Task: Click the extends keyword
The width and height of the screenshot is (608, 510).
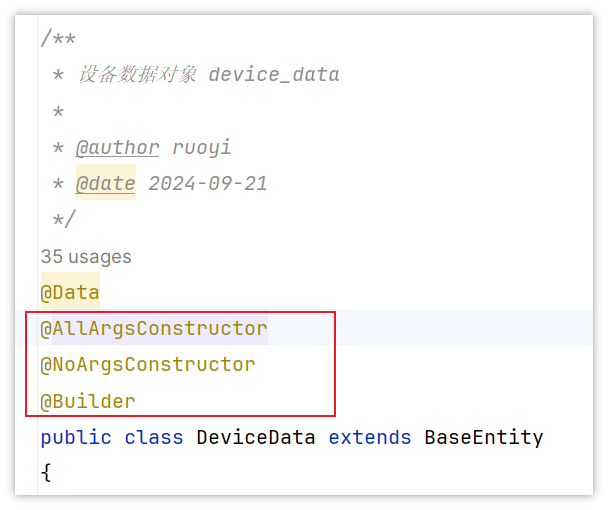Action: (370, 437)
